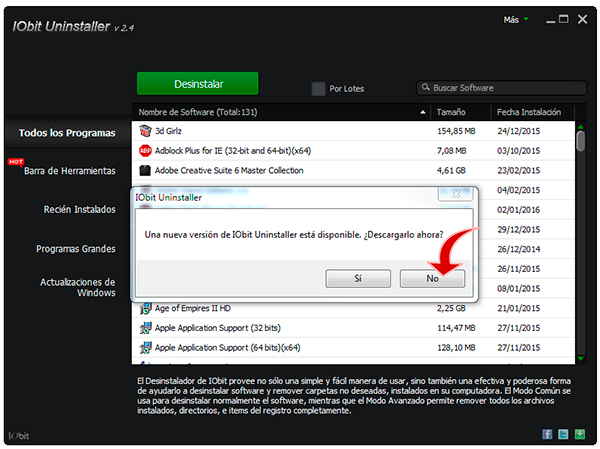600x449 pixels.
Task: Click the Adobe Creative Suite 6 icon
Action: (145, 170)
